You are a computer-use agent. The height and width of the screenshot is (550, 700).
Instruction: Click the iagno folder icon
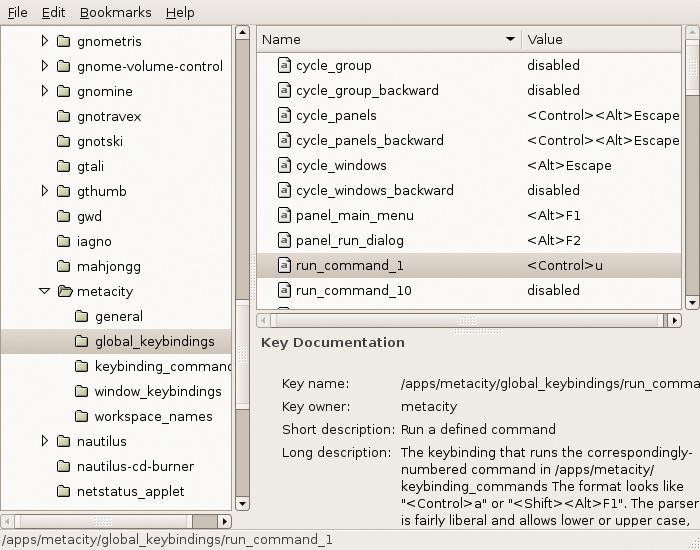[64, 241]
